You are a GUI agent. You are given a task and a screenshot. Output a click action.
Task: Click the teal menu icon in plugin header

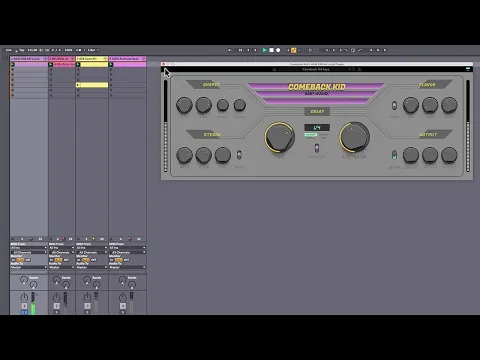(x=468, y=69)
